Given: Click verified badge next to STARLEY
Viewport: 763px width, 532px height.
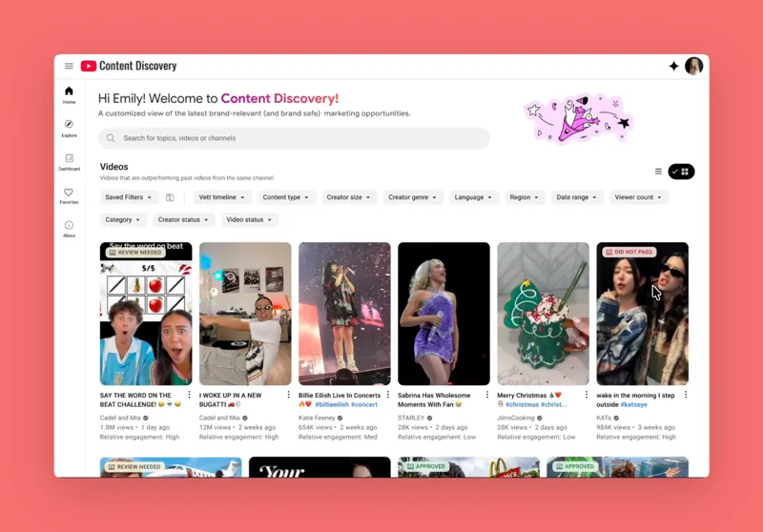Looking at the screenshot, I should coord(430,418).
